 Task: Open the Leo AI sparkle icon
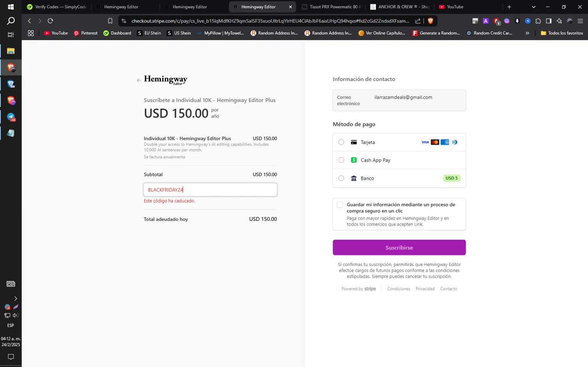(559, 21)
